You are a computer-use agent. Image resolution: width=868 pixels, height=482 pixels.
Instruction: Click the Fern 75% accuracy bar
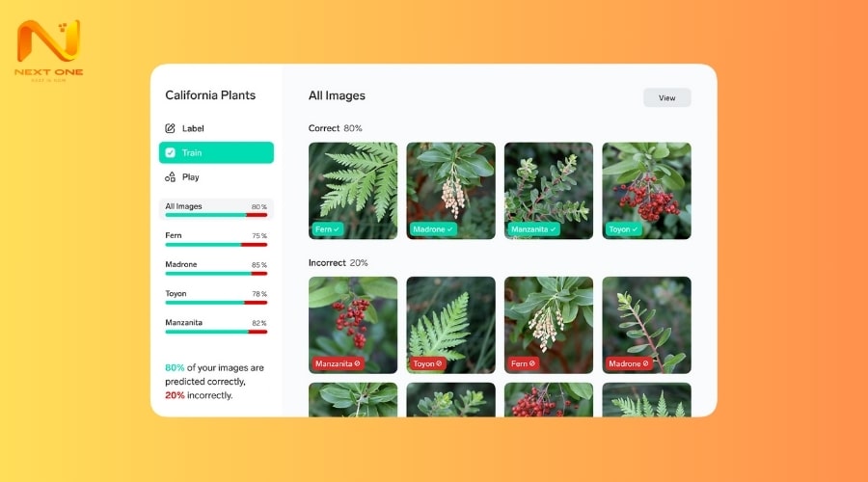pos(216,245)
